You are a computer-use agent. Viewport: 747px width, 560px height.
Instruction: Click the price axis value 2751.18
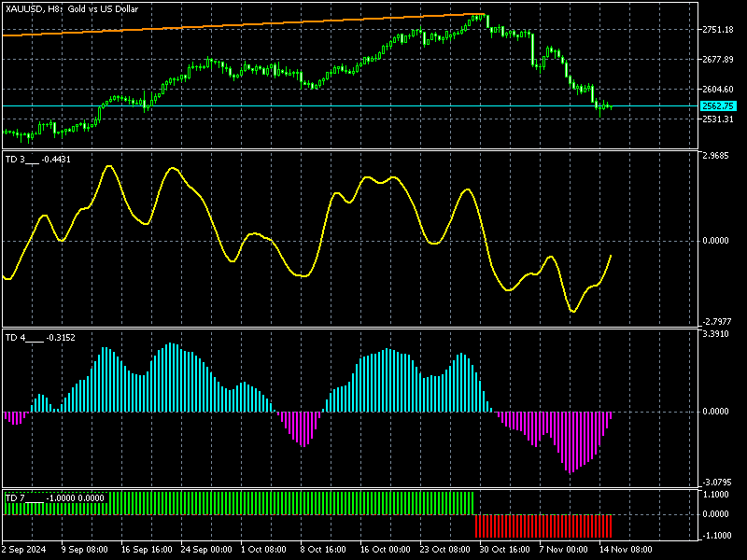point(718,30)
